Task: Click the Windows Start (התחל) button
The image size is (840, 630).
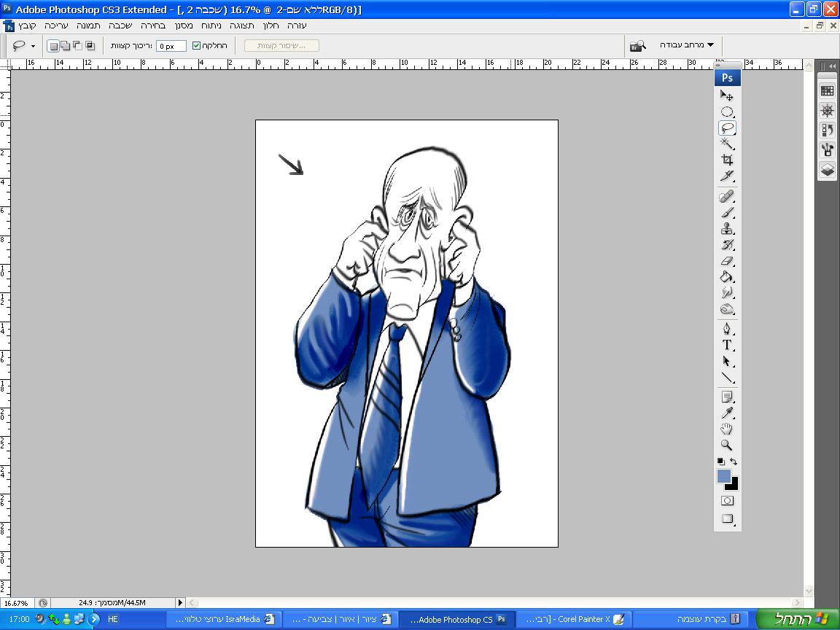Action: click(x=796, y=619)
